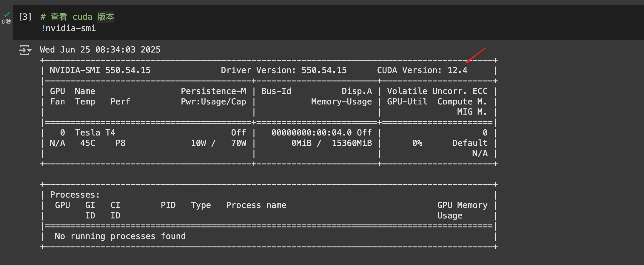The height and width of the screenshot is (265, 644).
Task: Click the 'Process name' column header
Action: [256, 205]
